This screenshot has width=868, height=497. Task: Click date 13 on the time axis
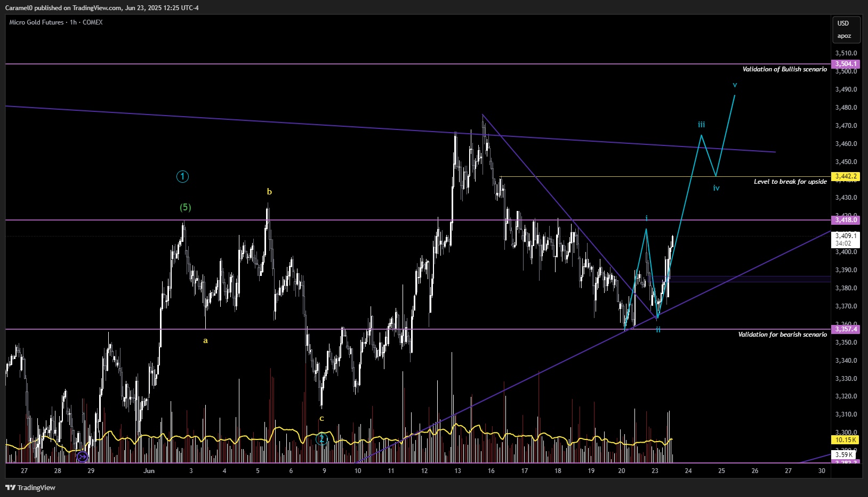[457, 471]
